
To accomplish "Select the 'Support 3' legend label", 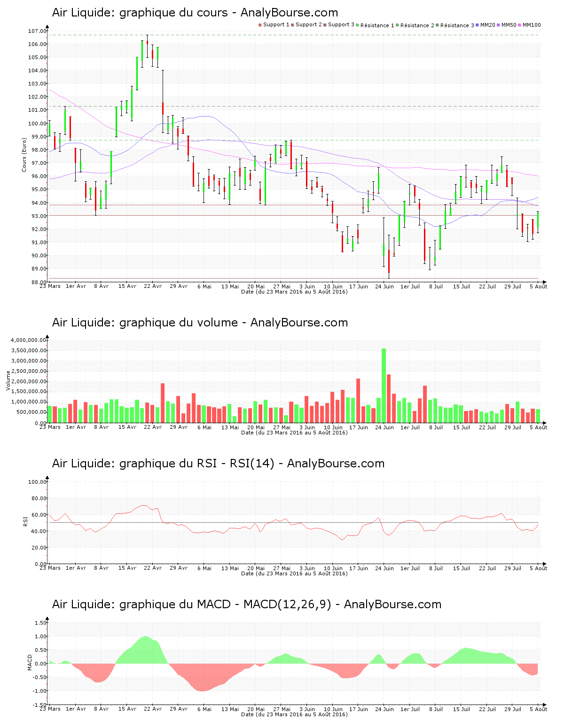I will pos(341,25).
